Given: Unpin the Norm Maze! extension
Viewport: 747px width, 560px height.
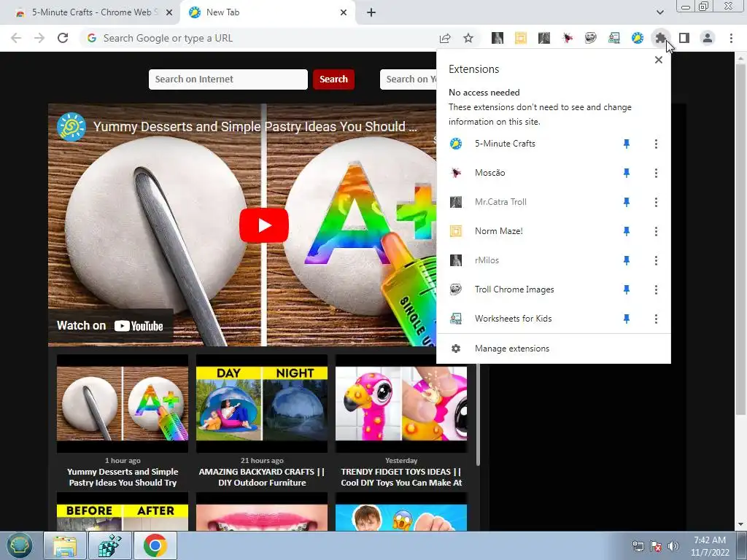Looking at the screenshot, I should pyautogui.click(x=627, y=231).
